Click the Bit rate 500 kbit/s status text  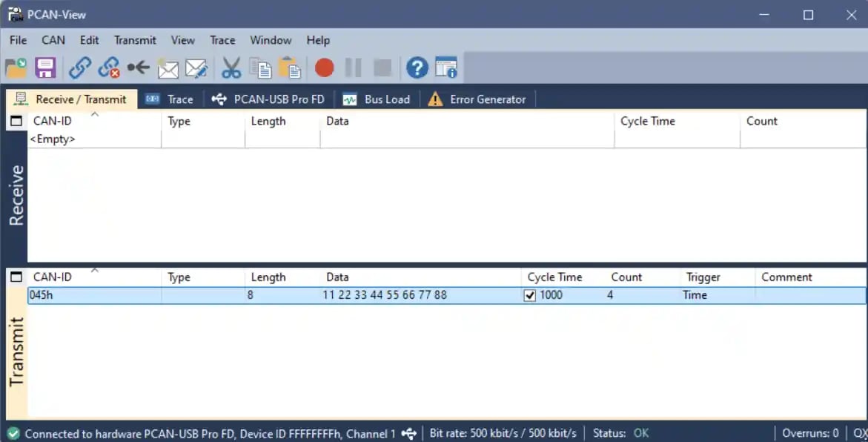(x=503, y=433)
